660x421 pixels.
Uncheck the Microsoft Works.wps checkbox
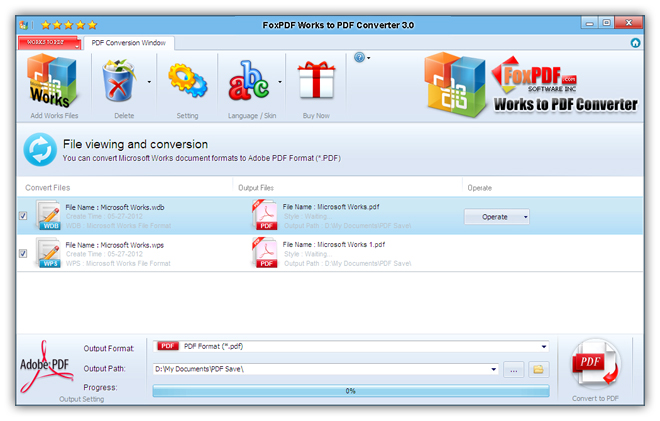pyautogui.click(x=23, y=253)
